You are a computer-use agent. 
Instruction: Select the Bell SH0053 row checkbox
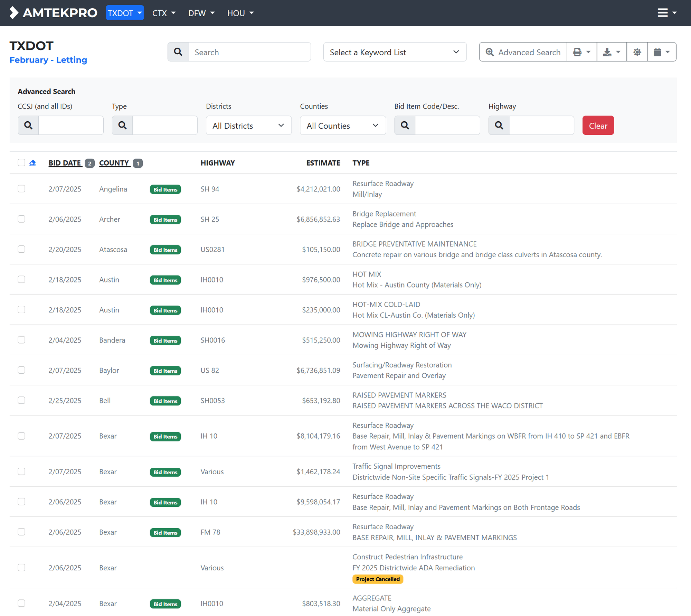click(x=21, y=400)
